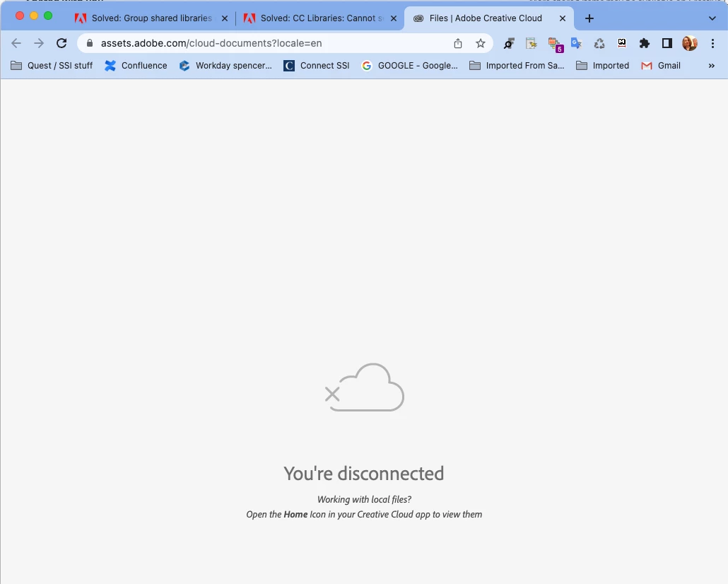This screenshot has width=728, height=584.
Task: Open the Connect SSI bookmark
Action: [x=316, y=66]
